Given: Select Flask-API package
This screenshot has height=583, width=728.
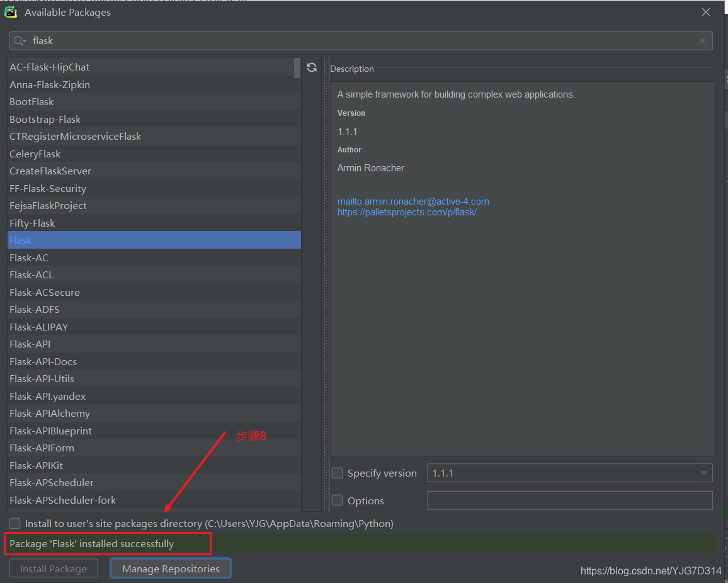Looking at the screenshot, I should (154, 344).
